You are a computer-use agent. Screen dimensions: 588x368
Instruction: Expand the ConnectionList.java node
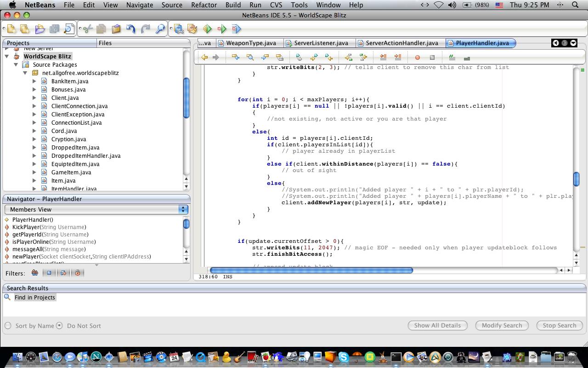click(x=34, y=122)
